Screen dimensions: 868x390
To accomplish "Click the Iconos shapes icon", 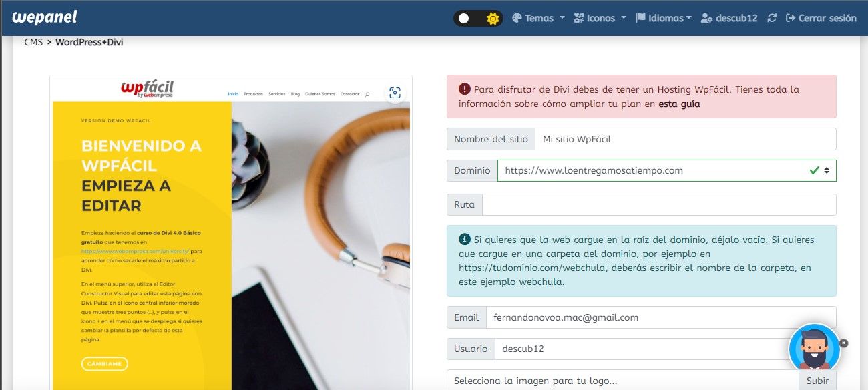I will 579,18.
